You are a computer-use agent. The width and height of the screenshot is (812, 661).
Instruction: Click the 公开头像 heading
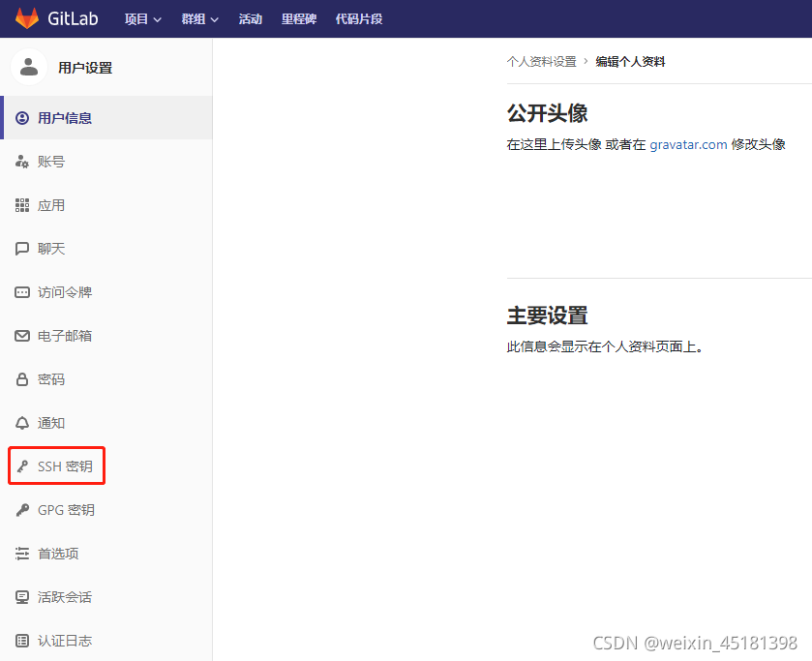click(x=548, y=113)
